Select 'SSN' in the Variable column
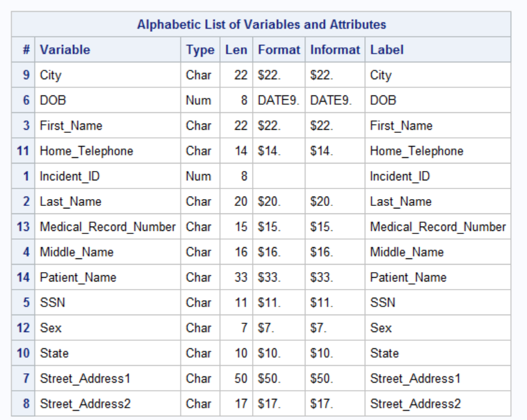Screen dimensions: 527x420 52,303
